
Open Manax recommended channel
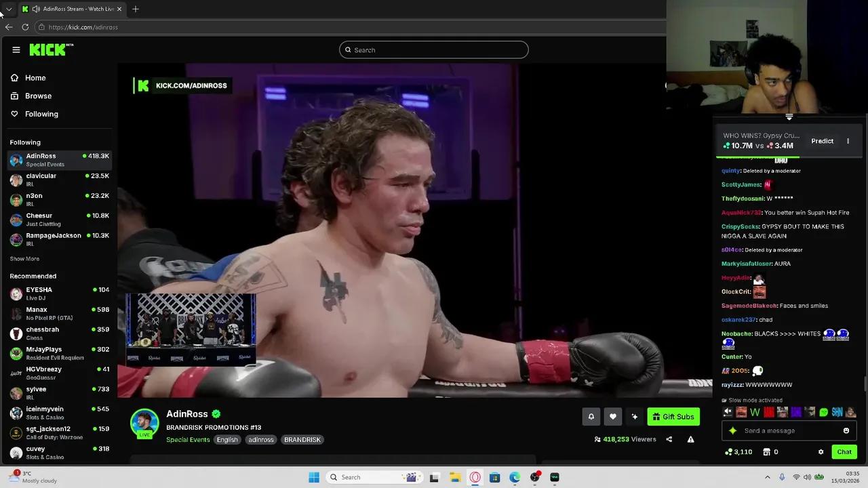click(x=59, y=313)
